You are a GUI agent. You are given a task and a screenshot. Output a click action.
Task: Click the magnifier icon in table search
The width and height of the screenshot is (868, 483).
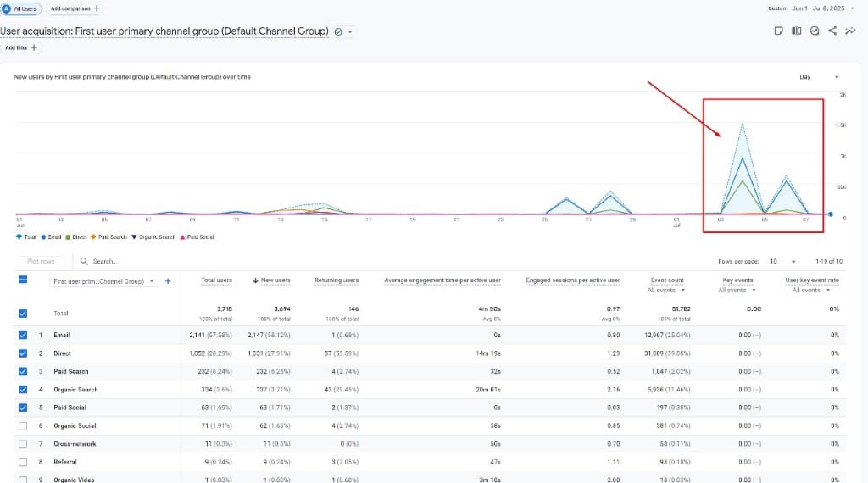point(84,262)
